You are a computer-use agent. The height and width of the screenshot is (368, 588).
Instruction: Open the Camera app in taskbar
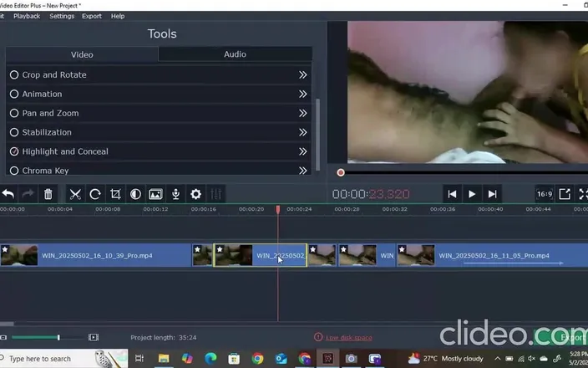(x=352, y=359)
